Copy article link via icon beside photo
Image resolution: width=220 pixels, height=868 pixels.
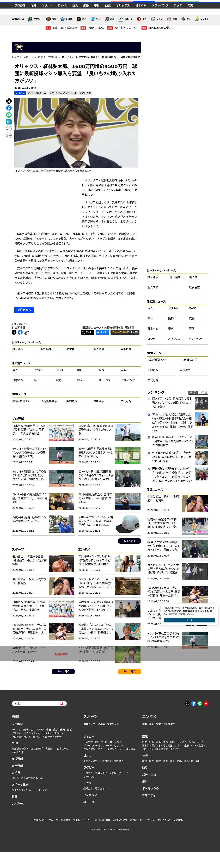pyautogui.click(x=9, y=128)
